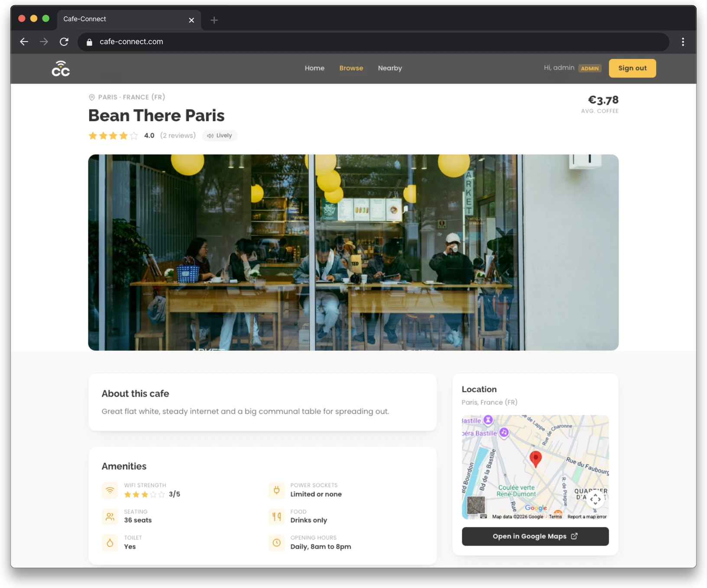
Task: Click the Google logo on map
Action: (x=536, y=508)
